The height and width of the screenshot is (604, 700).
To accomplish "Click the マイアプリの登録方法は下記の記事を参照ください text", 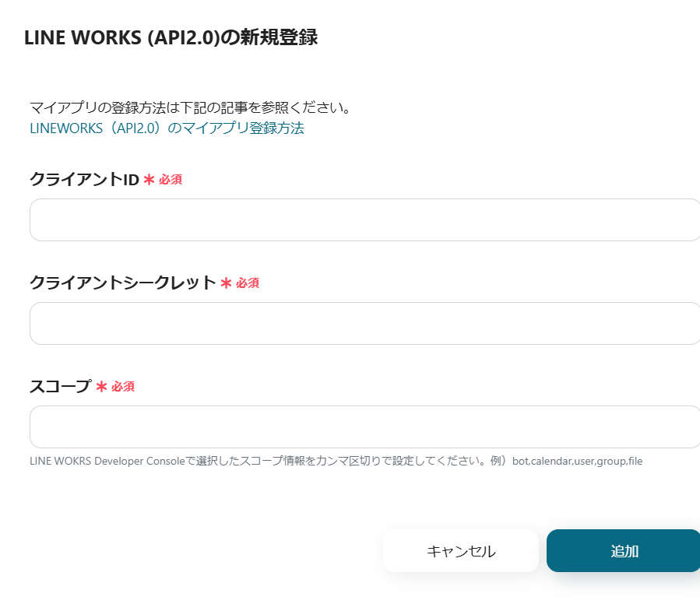I will [x=190, y=107].
